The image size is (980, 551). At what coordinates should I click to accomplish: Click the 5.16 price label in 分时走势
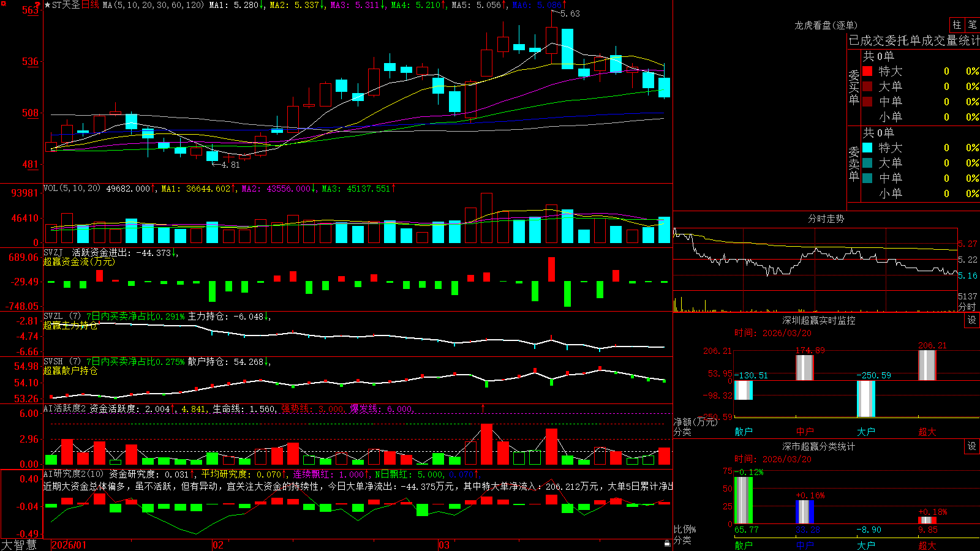(968, 275)
